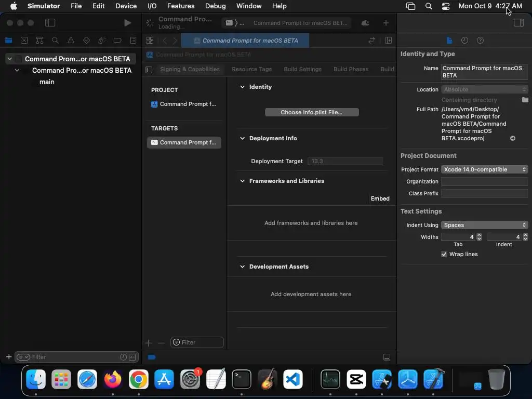Open the Test navigator diamond icon

[87, 41]
